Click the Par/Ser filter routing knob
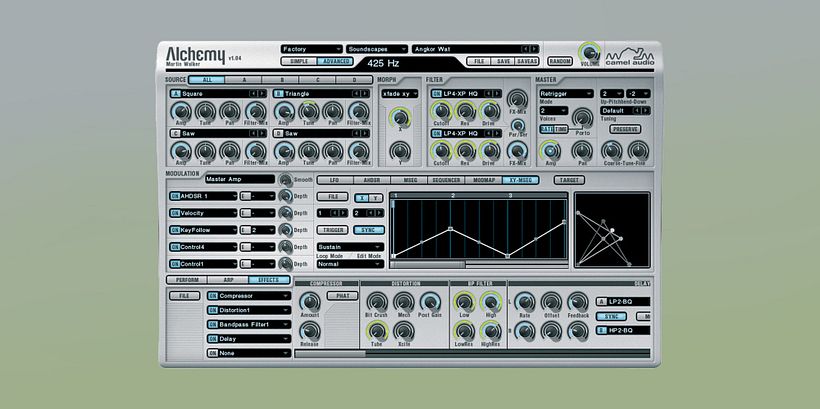This screenshot has height=409, width=820. pos(517,125)
